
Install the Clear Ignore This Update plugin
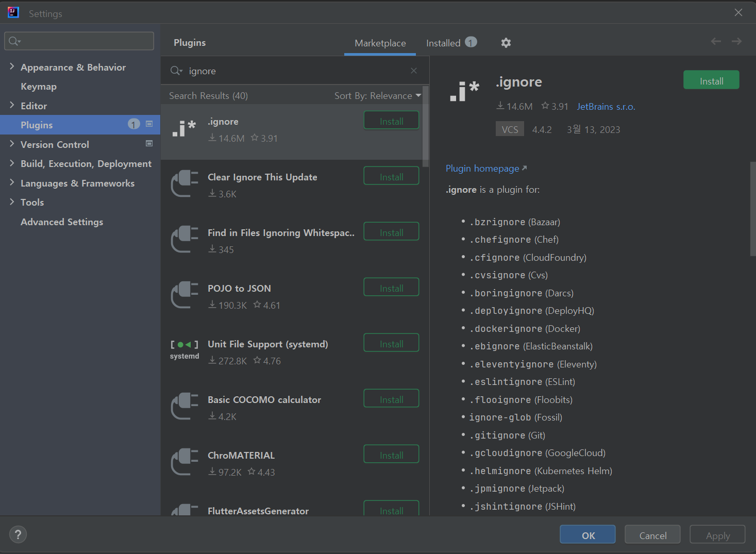click(392, 177)
